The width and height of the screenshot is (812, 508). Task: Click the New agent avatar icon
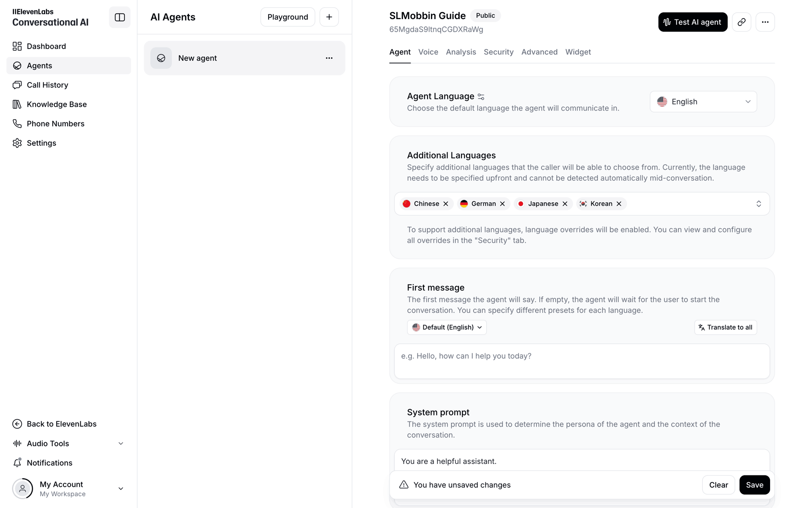pos(161,58)
